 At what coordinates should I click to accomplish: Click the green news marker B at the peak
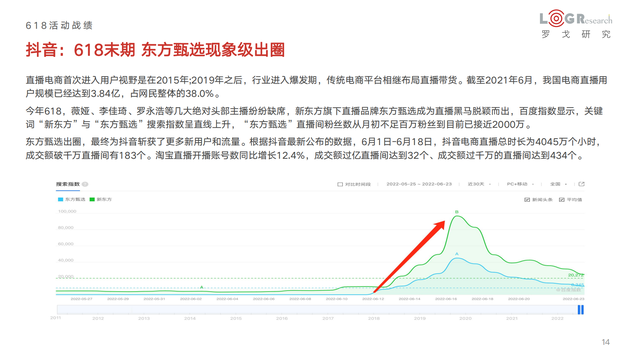(457, 212)
